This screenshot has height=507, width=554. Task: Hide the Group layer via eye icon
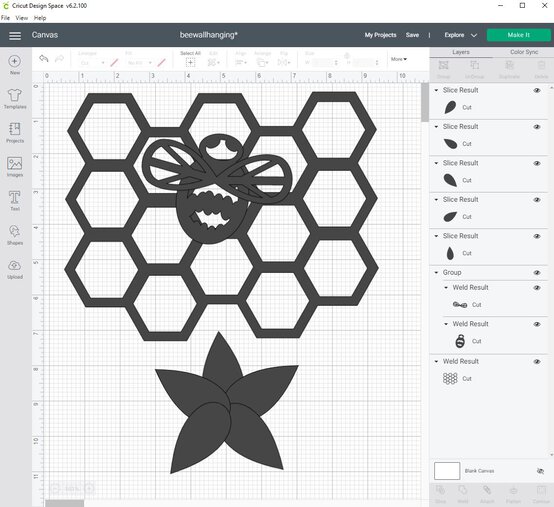click(x=537, y=273)
